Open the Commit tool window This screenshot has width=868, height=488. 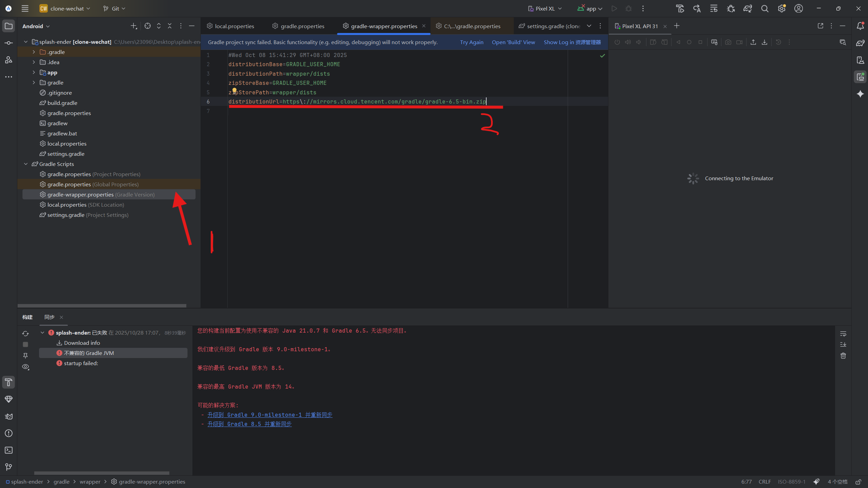coord(8,43)
